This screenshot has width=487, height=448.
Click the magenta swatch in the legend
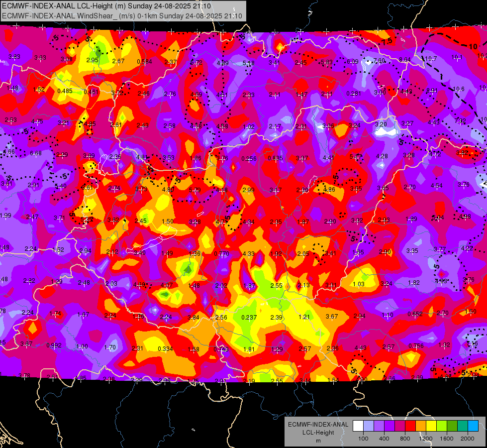400,426
